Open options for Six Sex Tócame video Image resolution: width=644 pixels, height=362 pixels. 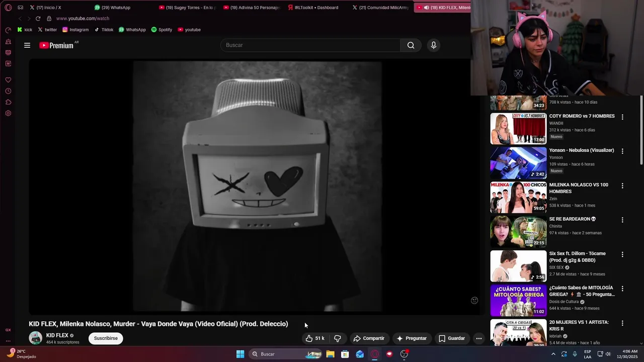click(622, 254)
